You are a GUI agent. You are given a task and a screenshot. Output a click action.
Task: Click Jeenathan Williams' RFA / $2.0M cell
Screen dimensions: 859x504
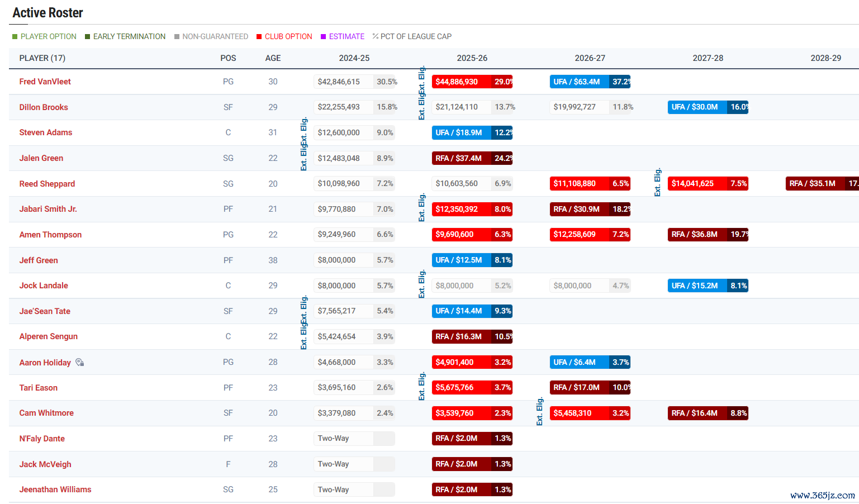tap(472, 489)
